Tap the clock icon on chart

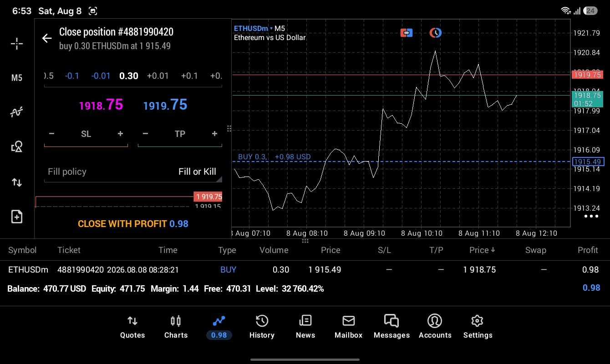(436, 33)
